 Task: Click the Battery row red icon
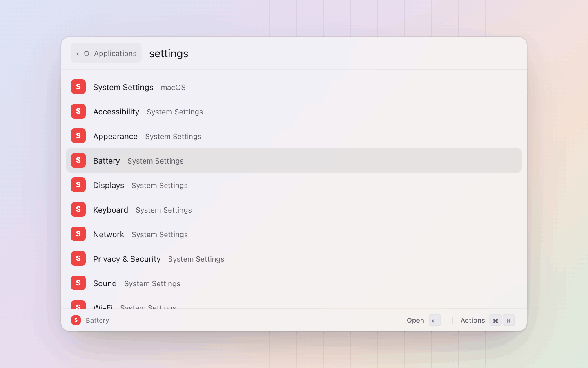pos(78,160)
